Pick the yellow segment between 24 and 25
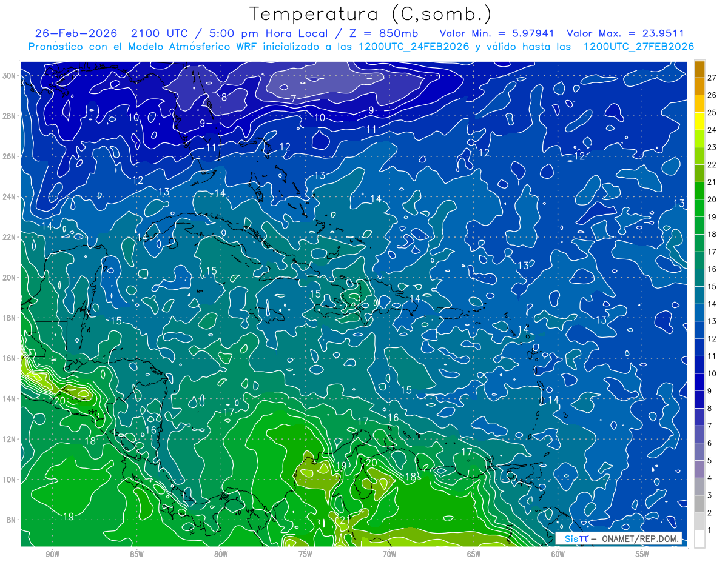The width and height of the screenshot is (728, 562). pos(699,121)
